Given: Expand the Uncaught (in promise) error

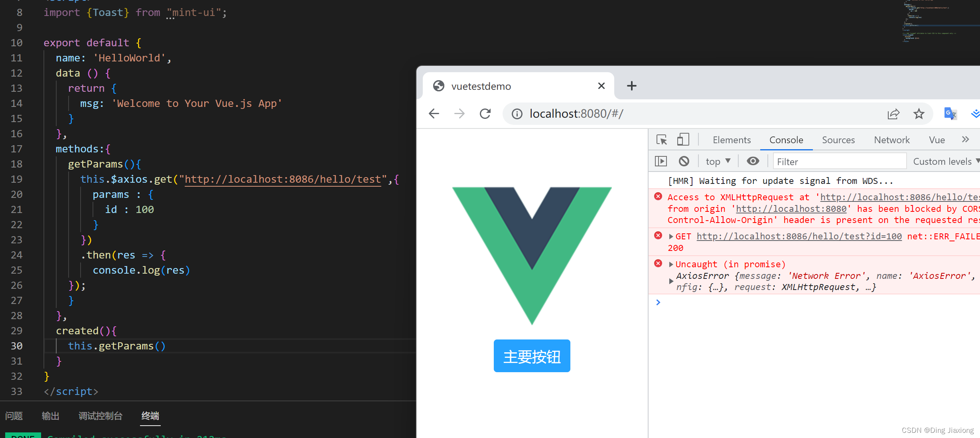Looking at the screenshot, I should [x=671, y=264].
